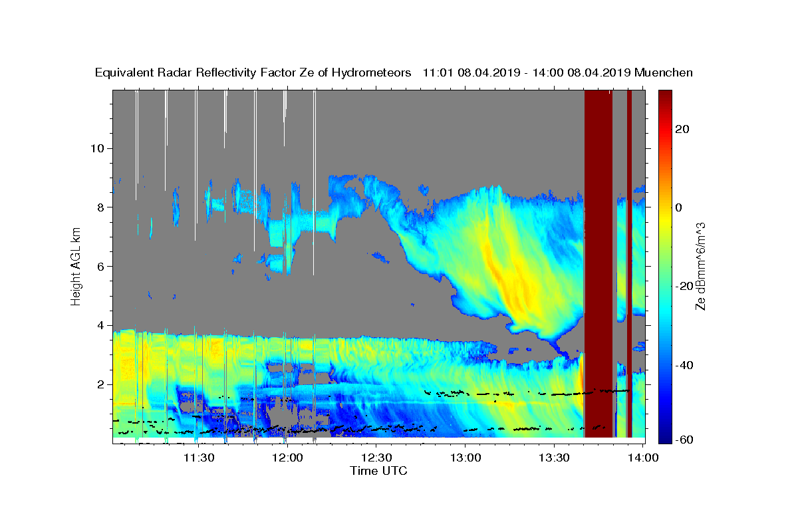
Task: Click the height tick label 2
Action: [x=101, y=384]
